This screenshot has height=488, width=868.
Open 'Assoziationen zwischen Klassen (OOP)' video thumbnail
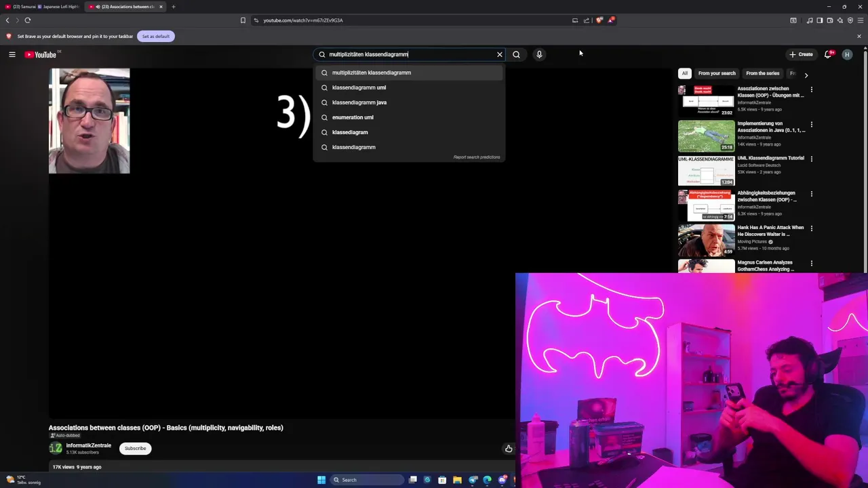tap(706, 101)
